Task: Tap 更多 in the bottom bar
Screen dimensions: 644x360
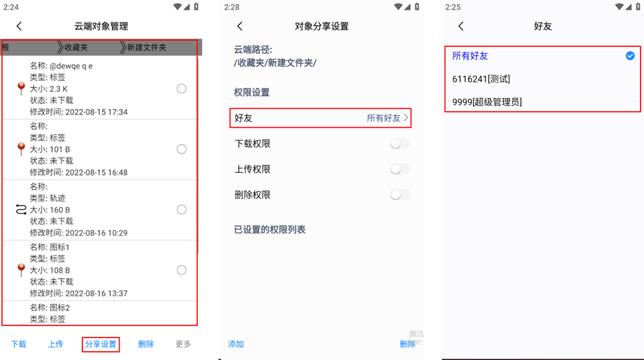Action: [x=183, y=344]
